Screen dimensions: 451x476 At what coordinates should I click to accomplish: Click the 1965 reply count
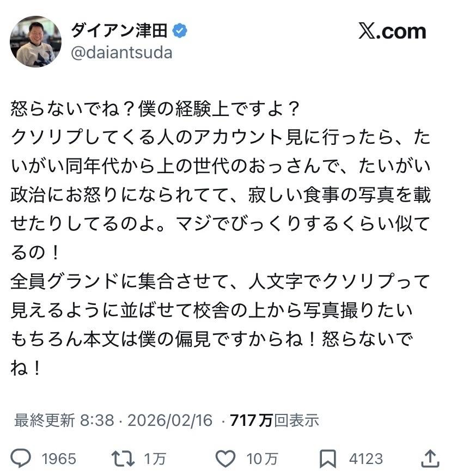pyautogui.click(x=59, y=459)
